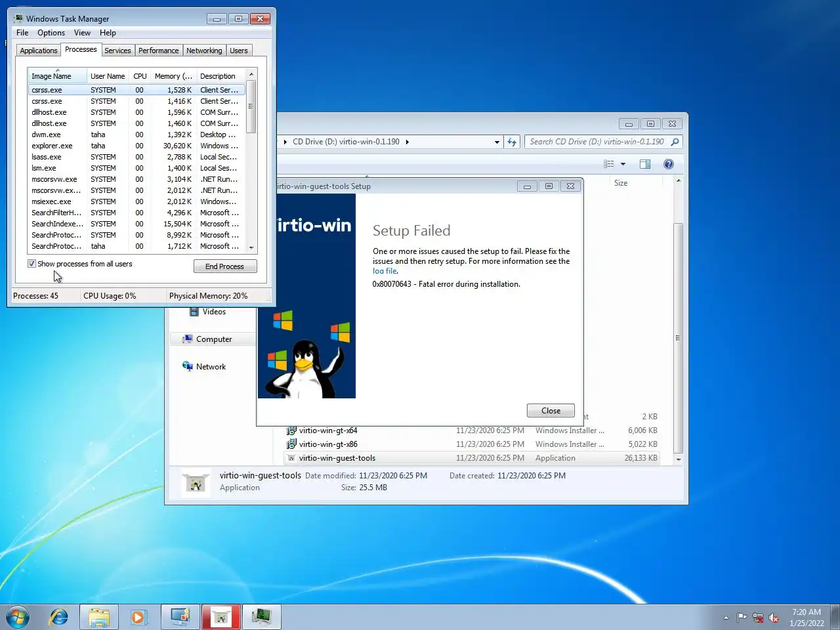Image resolution: width=840 pixels, height=630 pixels.
Task: Select the Task Manager taskbar icon
Action: tap(262, 617)
